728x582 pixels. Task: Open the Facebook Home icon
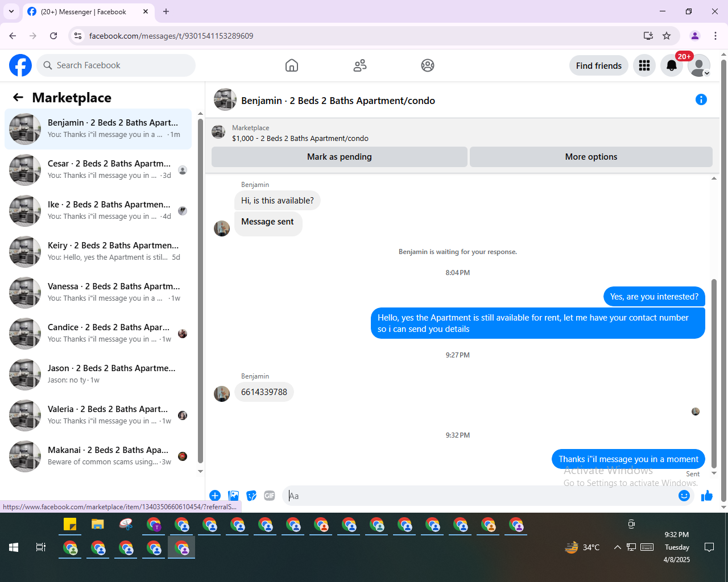(292, 65)
